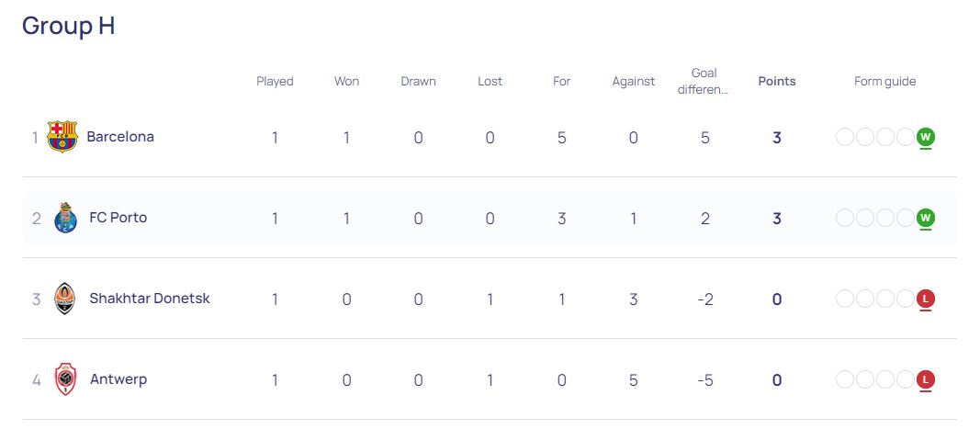The image size is (980, 429).
Task: Click Barcelona's green W form badge
Action: tap(926, 136)
